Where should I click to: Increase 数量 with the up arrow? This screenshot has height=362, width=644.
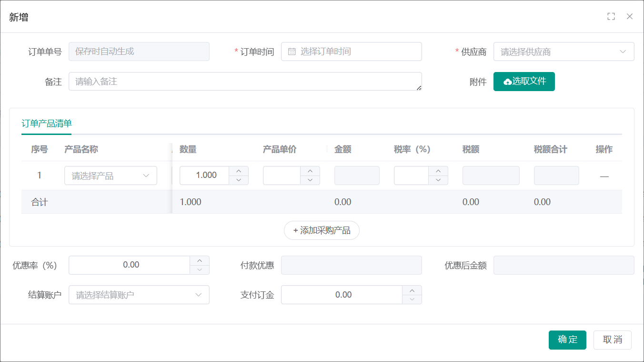(x=239, y=171)
